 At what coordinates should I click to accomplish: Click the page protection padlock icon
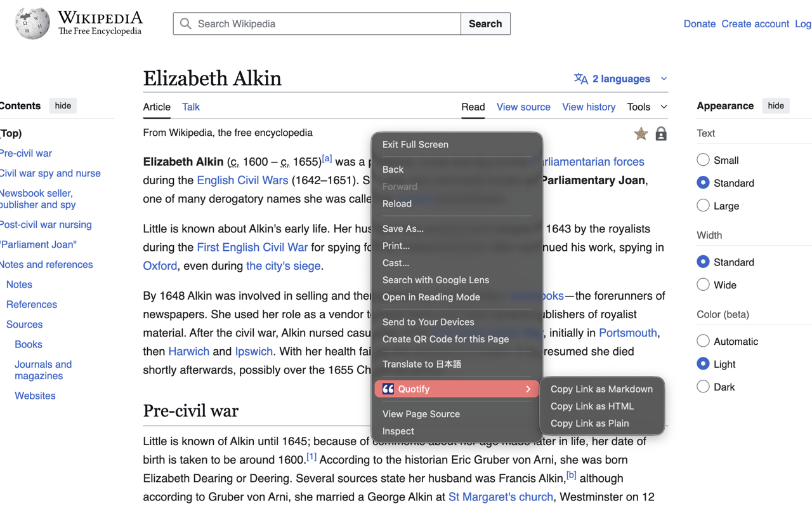661,133
